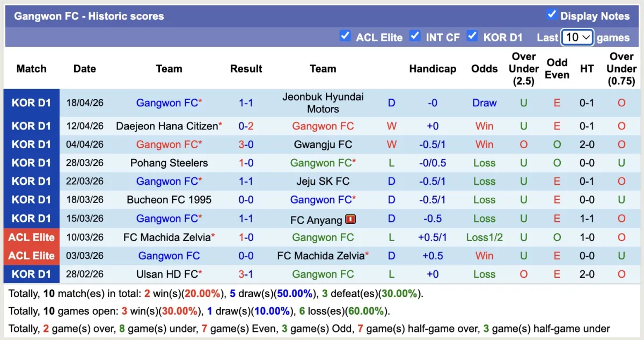This screenshot has width=644, height=340.
Task: Click the Handicap column header
Action: tap(433, 69)
